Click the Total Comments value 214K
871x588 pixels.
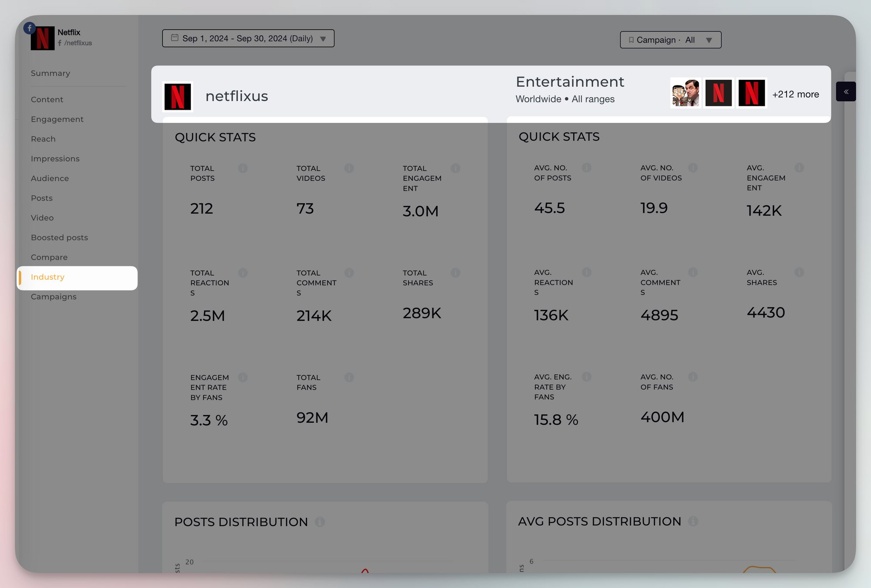(x=314, y=316)
